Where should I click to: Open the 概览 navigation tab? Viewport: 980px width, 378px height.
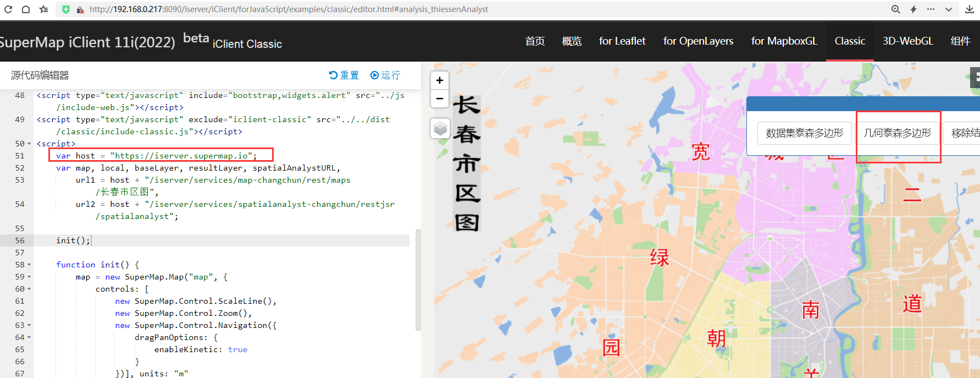(x=572, y=41)
